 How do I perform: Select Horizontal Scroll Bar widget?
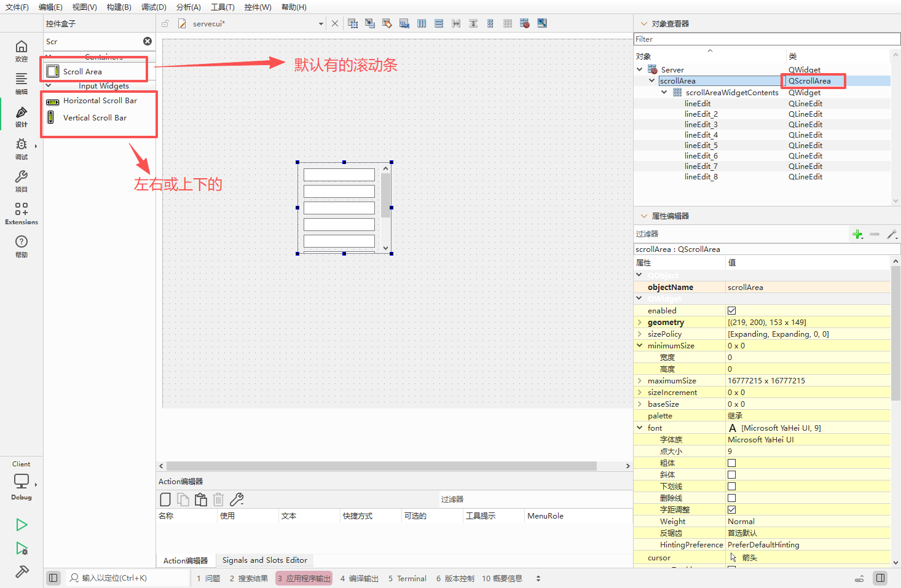(x=100, y=101)
